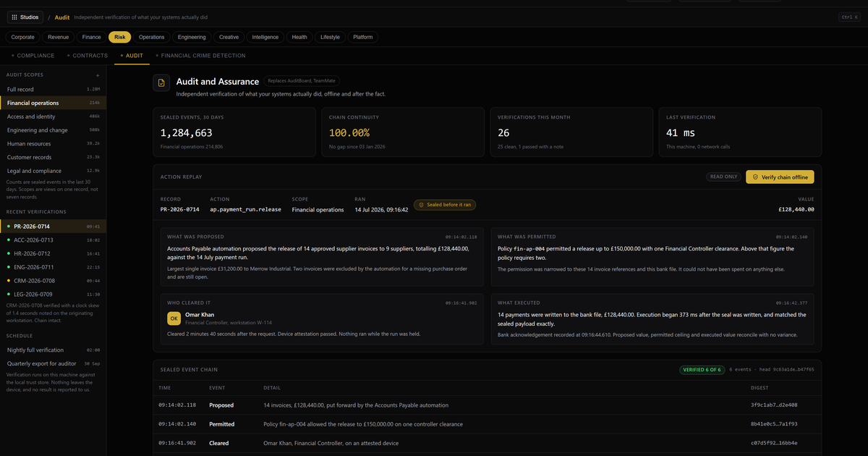
Task: Open verification ENG-2026-0711
Action: (x=53, y=267)
